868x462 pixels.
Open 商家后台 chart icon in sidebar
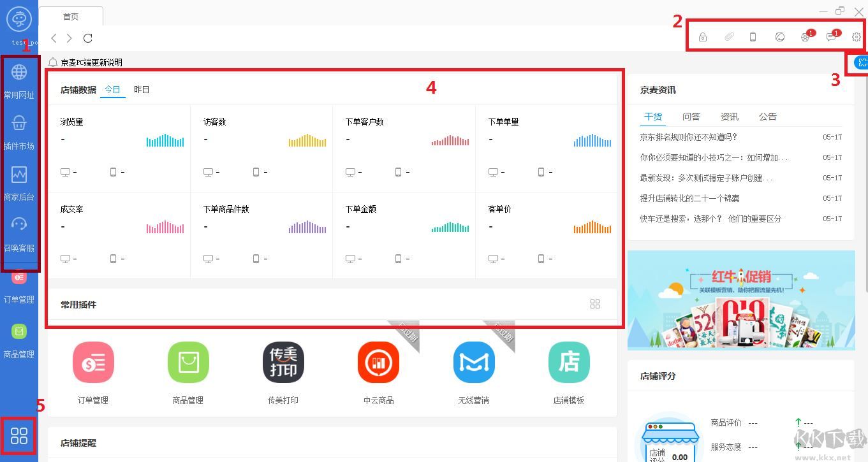[x=19, y=173]
